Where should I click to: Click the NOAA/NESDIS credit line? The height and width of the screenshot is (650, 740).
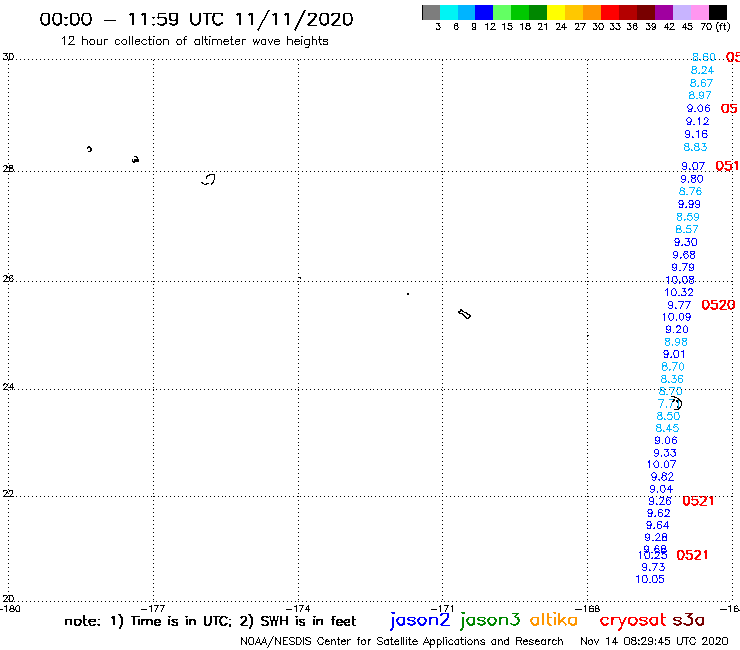click(x=402, y=641)
